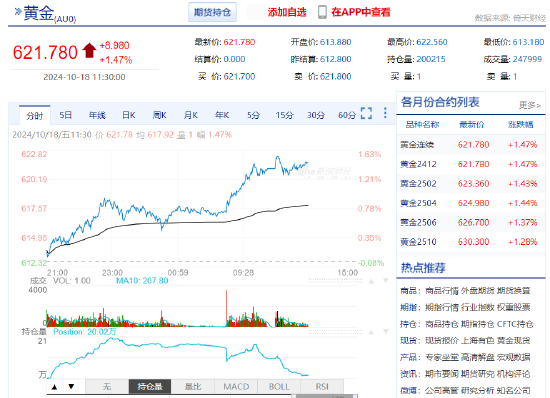550x398 pixels.
Task: Click the gray down arrow beside position panel
Action: pyautogui.click(x=386, y=332)
